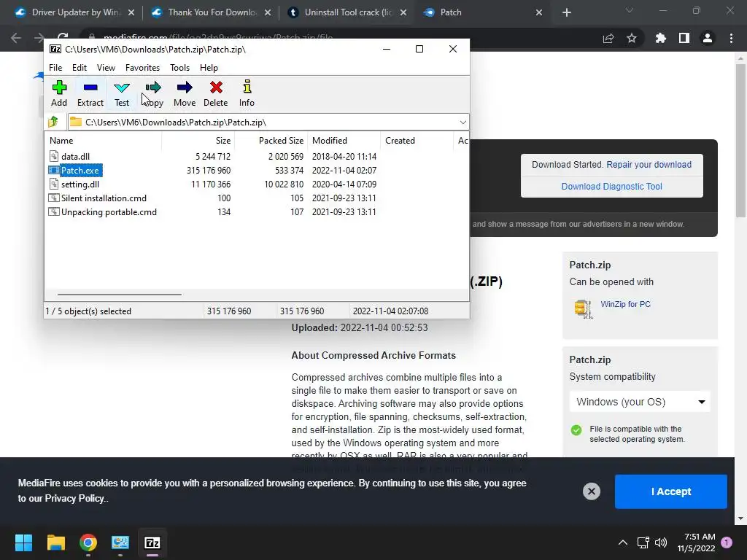The width and height of the screenshot is (747, 560).
Task: Open Chrome profile avatar icon
Action: coord(708,38)
